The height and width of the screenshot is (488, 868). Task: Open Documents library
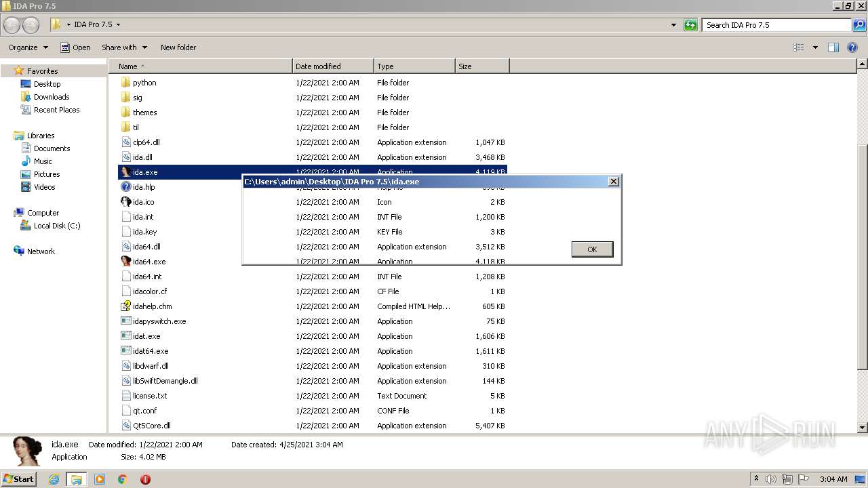click(x=52, y=148)
